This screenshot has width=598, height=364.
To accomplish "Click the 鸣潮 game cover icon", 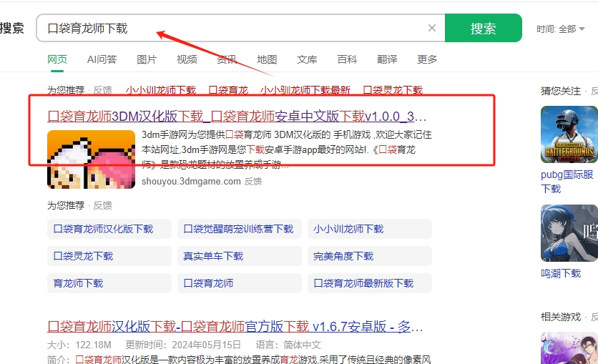I will coord(569,233).
